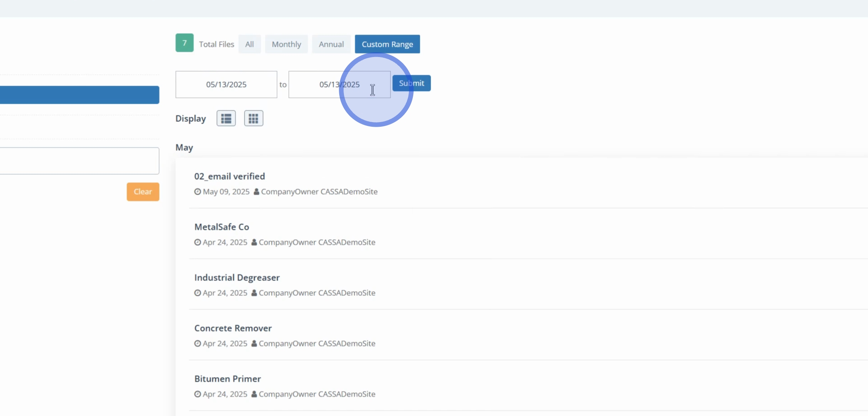Screen dimensions: 868x416
Task: Open the end date picker field
Action: pyautogui.click(x=339, y=84)
